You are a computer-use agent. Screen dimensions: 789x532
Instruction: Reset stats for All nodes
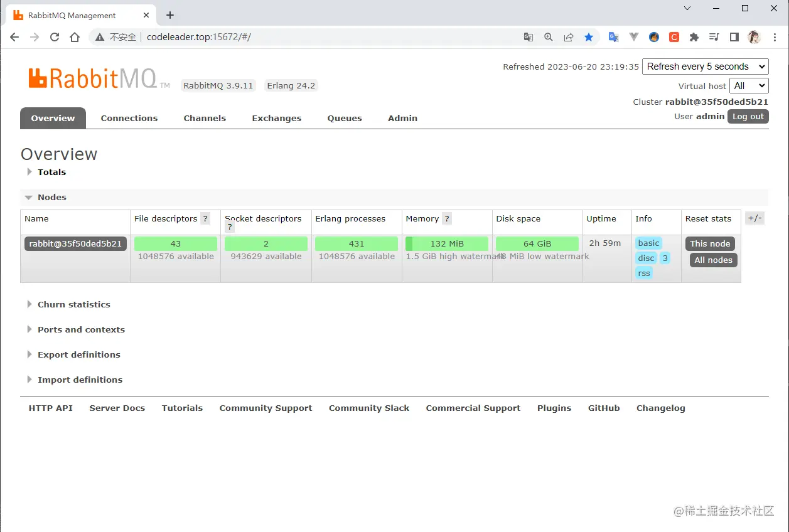(714, 260)
